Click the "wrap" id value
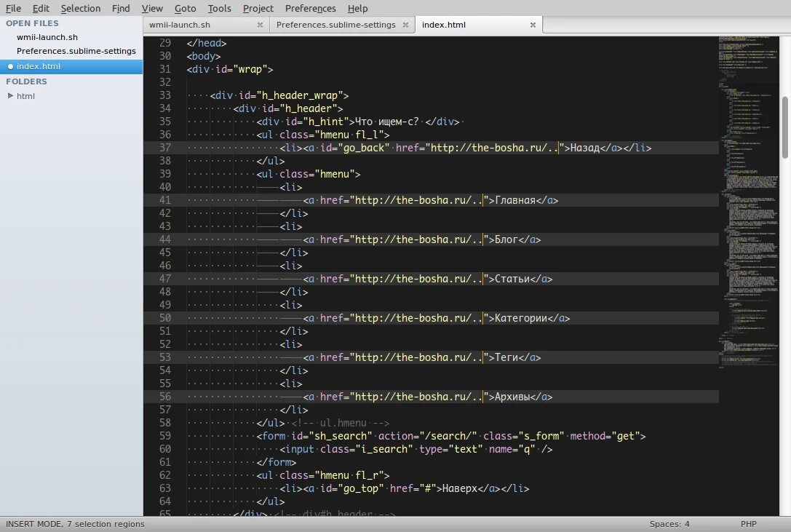791x532 pixels. 250,69
